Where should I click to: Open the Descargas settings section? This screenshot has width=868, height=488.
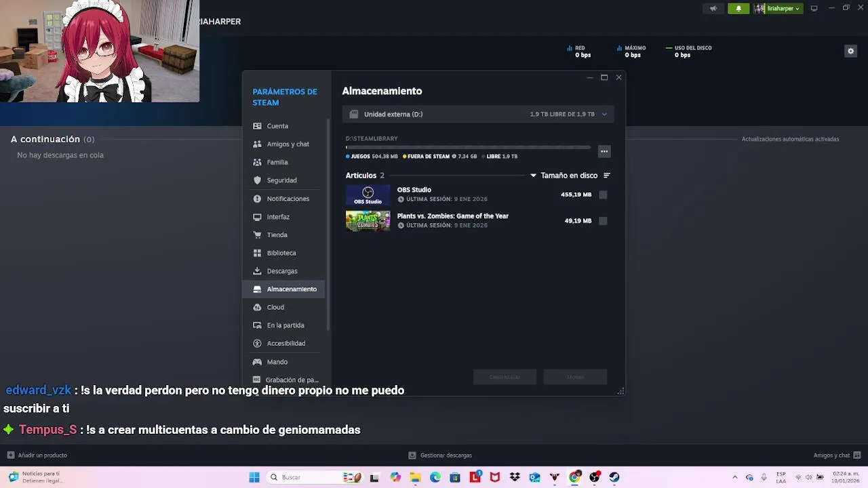coord(285,271)
